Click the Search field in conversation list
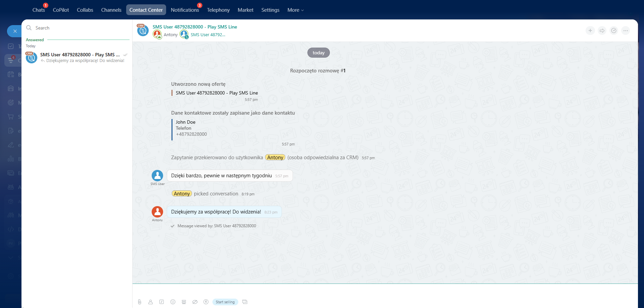This screenshot has width=644, height=308. [x=81, y=28]
